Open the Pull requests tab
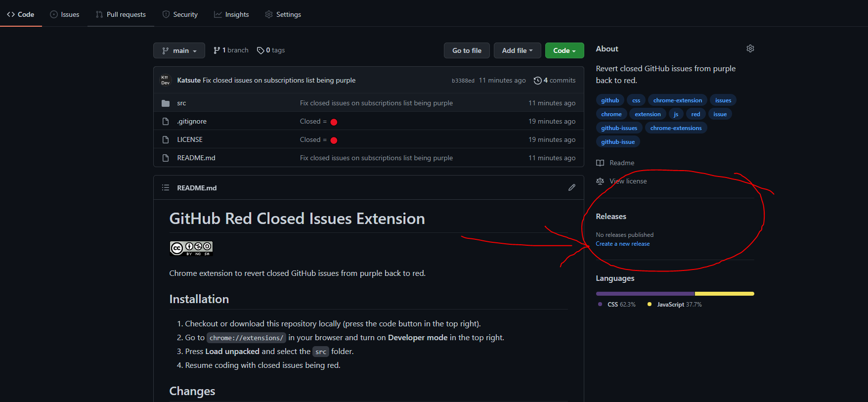The image size is (868, 402). 121,14
